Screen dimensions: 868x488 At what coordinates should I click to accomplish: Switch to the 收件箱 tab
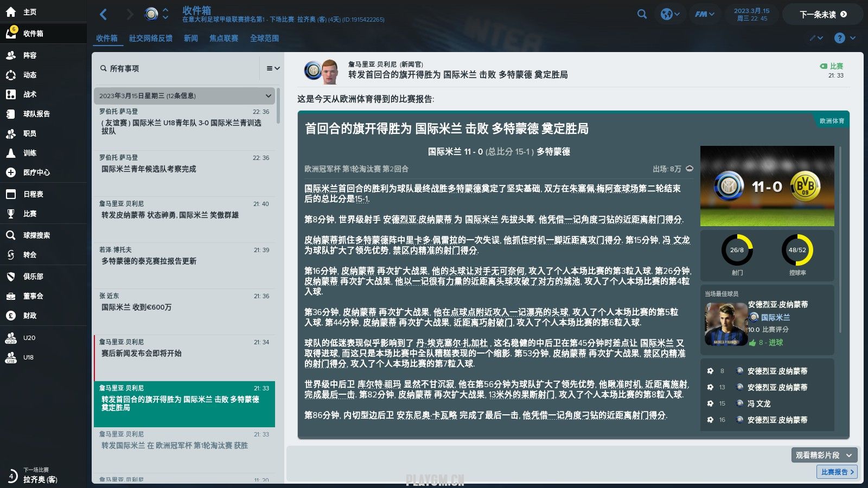pos(107,38)
